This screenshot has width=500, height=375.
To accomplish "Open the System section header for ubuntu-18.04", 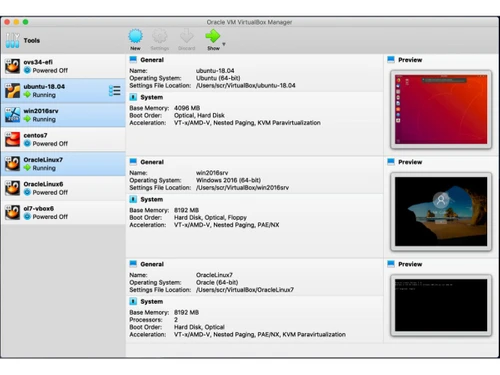I will tap(152, 97).
